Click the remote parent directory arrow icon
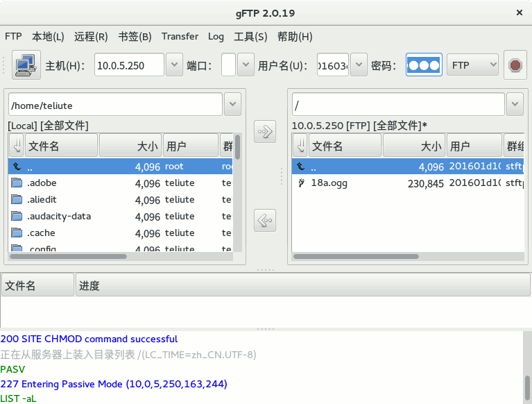Screen dimensions: 532x404 [300, 167]
